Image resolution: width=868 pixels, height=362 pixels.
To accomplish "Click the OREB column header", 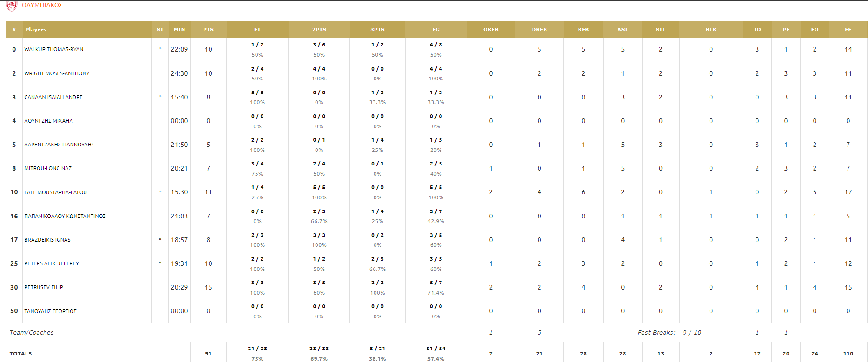I will tap(491, 29).
